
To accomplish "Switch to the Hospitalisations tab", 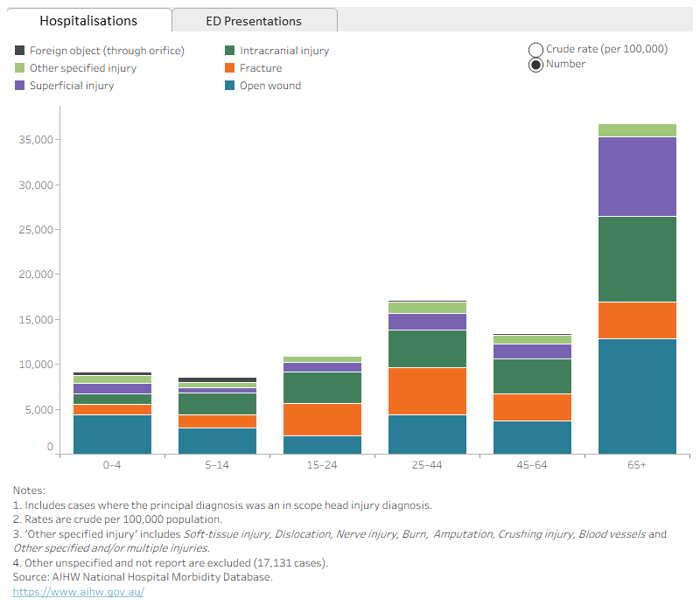I will 88,20.
